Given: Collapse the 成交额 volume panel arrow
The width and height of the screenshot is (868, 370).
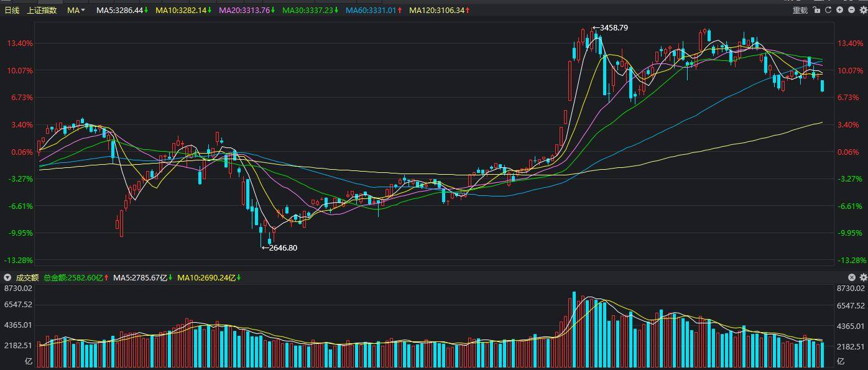Looking at the screenshot, I should (x=6, y=278).
